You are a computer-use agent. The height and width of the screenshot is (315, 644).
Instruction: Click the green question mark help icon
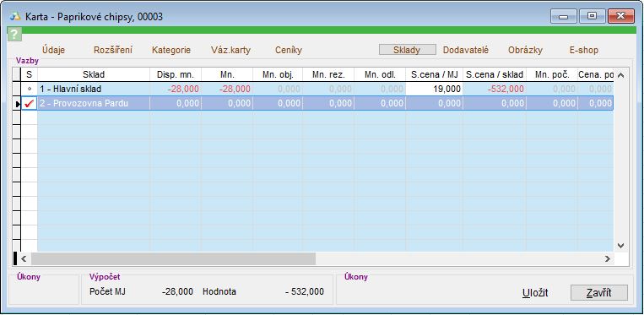[14, 34]
